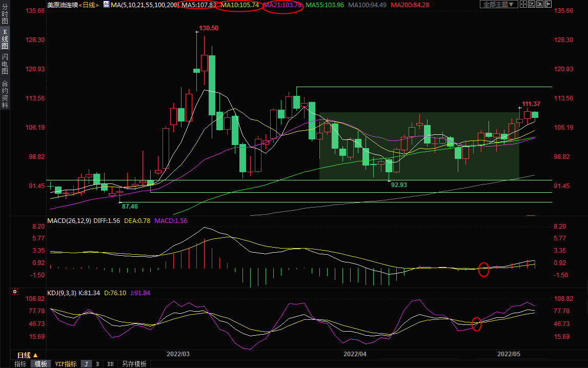Click the MA indicator chart icon
588x368 pixels.
click(x=106, y=4)
